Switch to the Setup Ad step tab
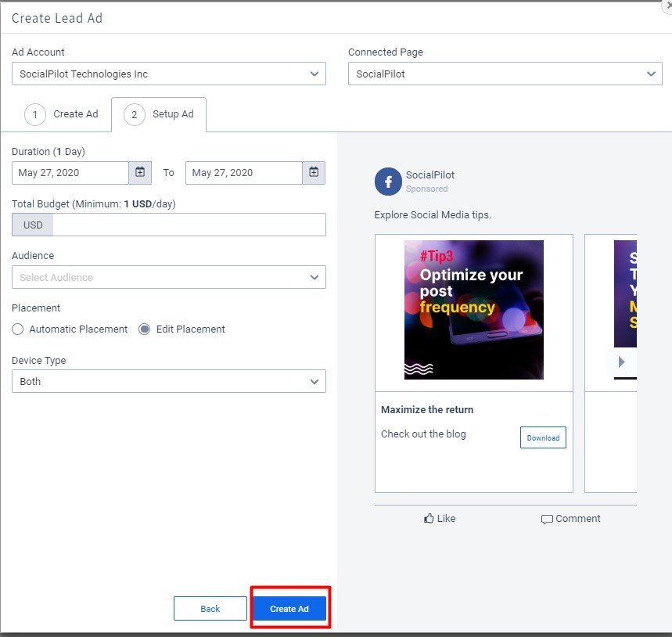This screenshot has height=637, width=672. click(x=159, y=114)
